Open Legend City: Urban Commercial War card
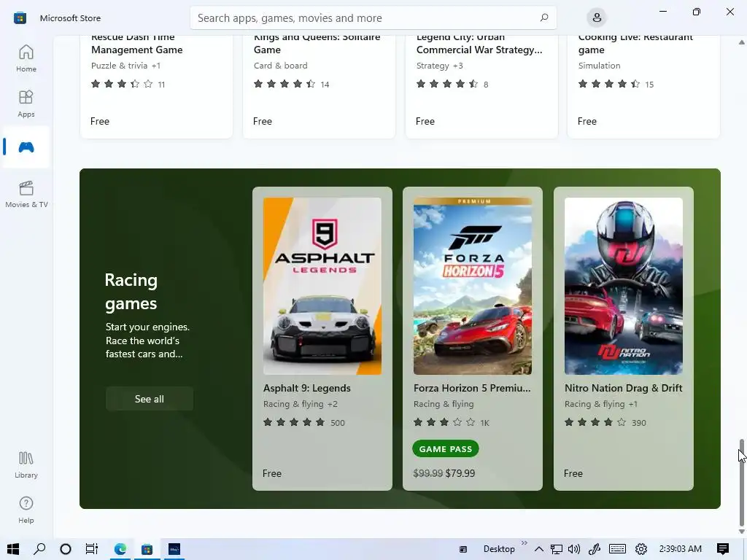The width and height of the screenshot is (747, 560). pyautogui.click(x=481, y=87)
